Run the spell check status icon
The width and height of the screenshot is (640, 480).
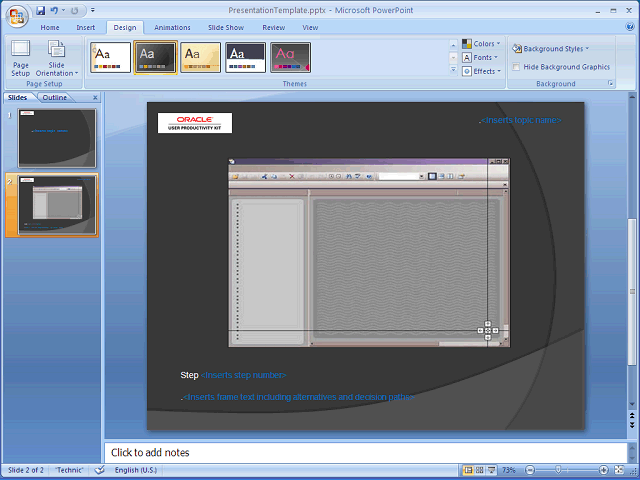pos(99,470)
